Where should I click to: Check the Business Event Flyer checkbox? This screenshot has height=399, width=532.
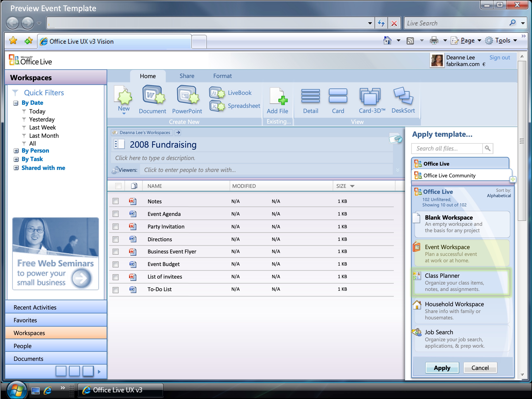click(x=116, y=252)
